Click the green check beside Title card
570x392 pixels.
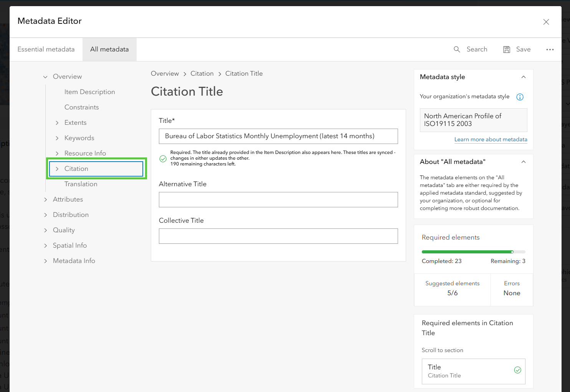click(517, 370)
